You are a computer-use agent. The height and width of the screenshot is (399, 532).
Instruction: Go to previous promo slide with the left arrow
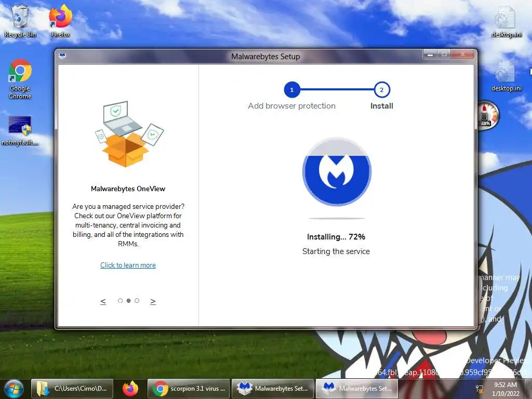[103, 301]
